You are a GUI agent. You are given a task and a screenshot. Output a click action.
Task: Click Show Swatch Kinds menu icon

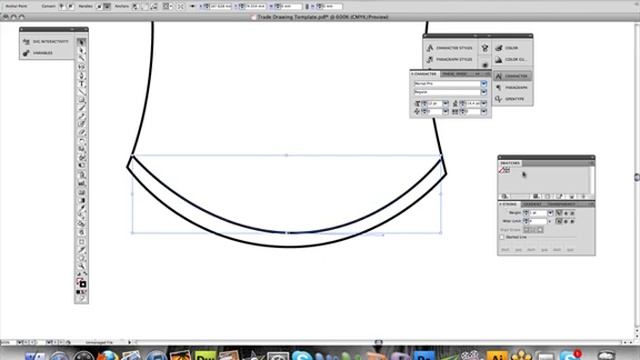pyautogui.click(x=536, y=196)
